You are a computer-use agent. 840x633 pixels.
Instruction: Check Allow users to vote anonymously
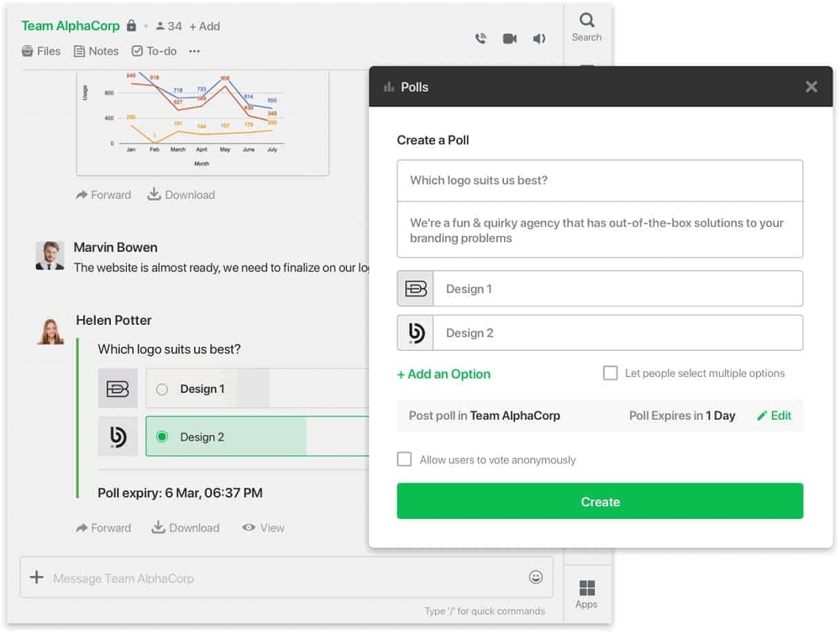click(x=405, y=459)
